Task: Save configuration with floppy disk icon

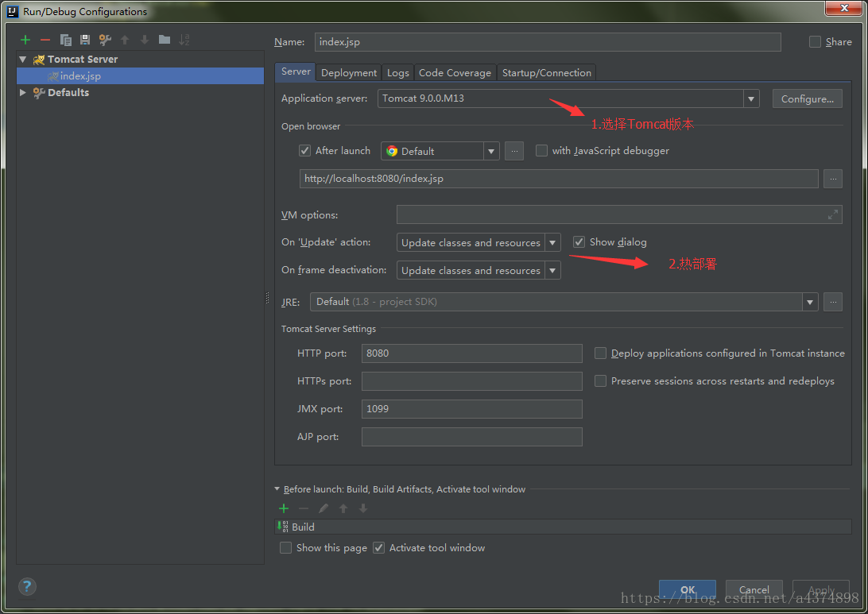Action: 85,40
